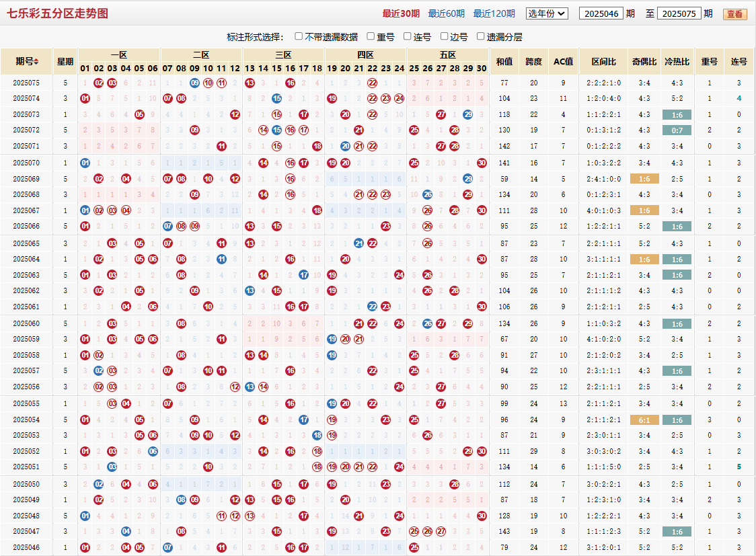Click blue ball 03 in row 2025051
Screen dimensions: 756x556
112,467
